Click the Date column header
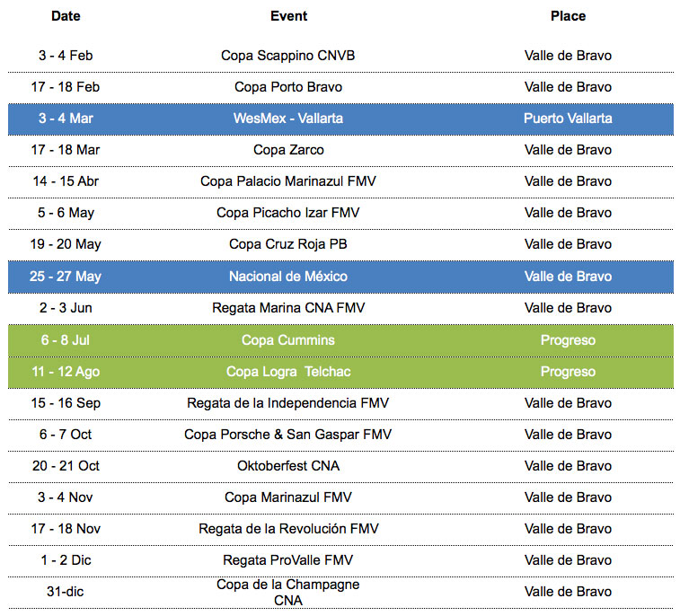 (x=66, y=16)
